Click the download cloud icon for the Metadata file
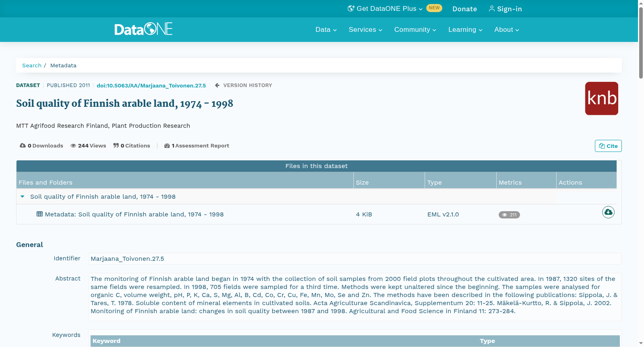Screen dimensions: 644x347 coord(608,212)
